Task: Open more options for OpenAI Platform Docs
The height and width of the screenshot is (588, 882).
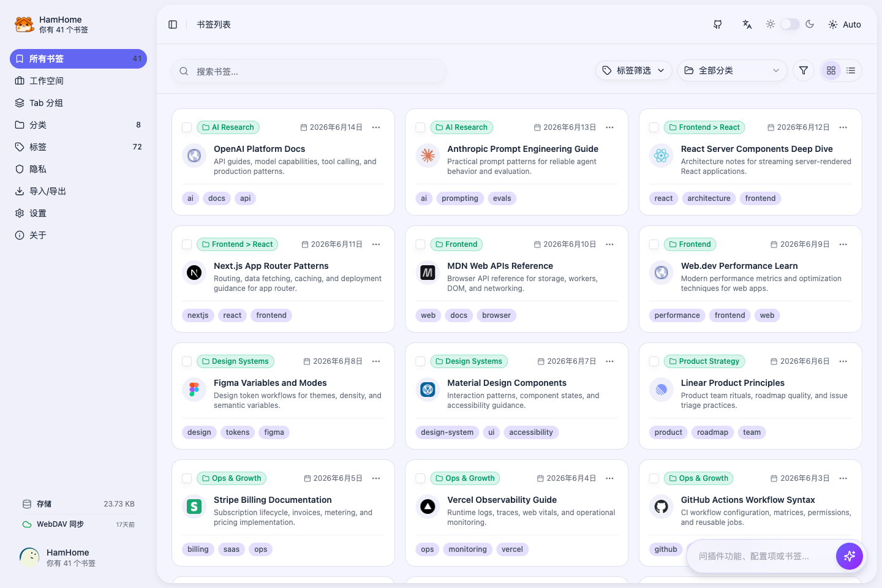Action: point(376,127)
